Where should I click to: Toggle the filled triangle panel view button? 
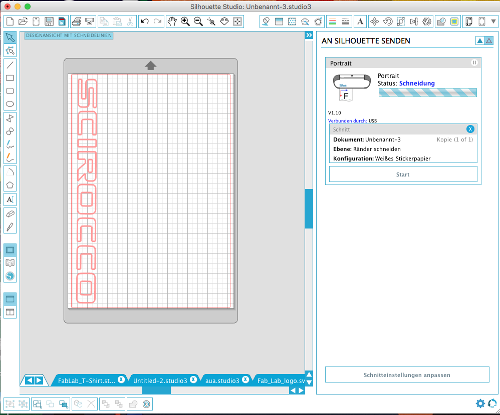(x=480, y=41)
